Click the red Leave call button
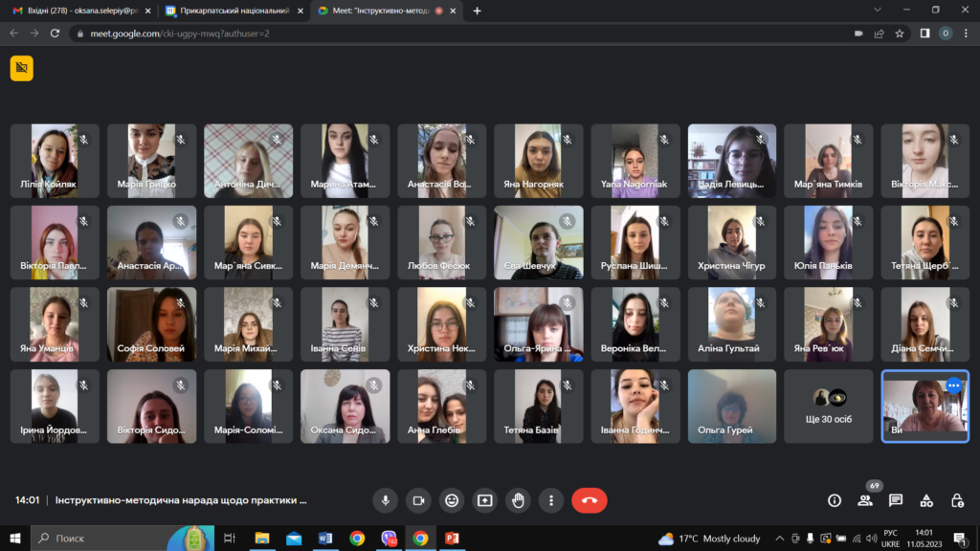The image size is (980, 551). coord(589,500)
